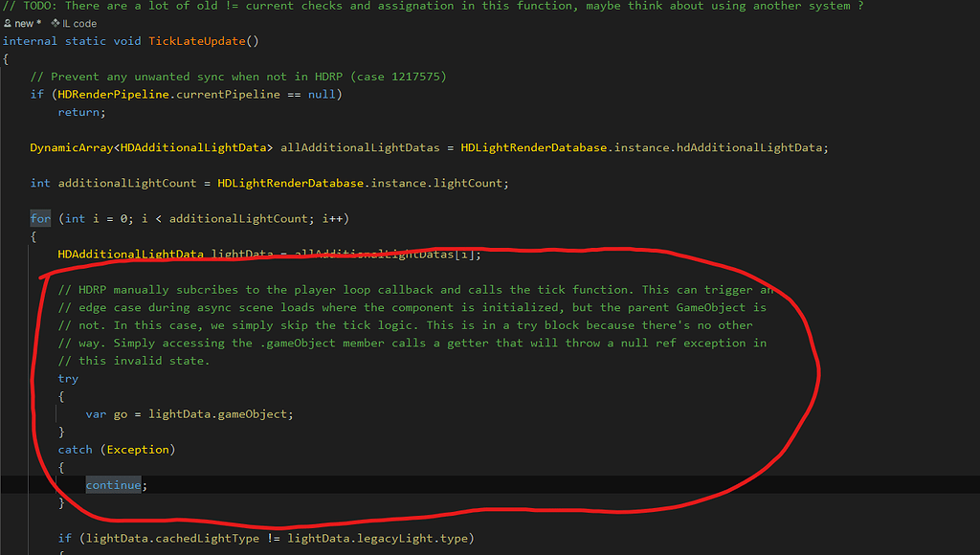Open the 'new *' CodeLens link
The height and width of the screenshot is (555, 980).
(25, 23)
